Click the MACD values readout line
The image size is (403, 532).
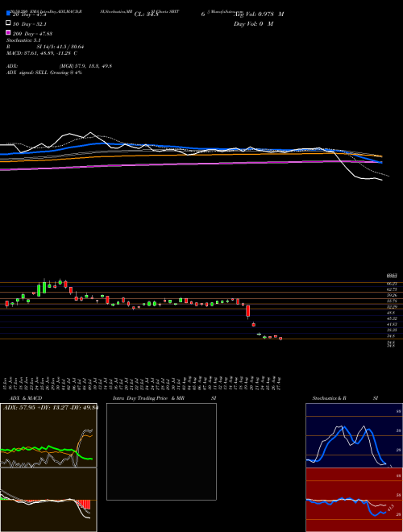42,53
